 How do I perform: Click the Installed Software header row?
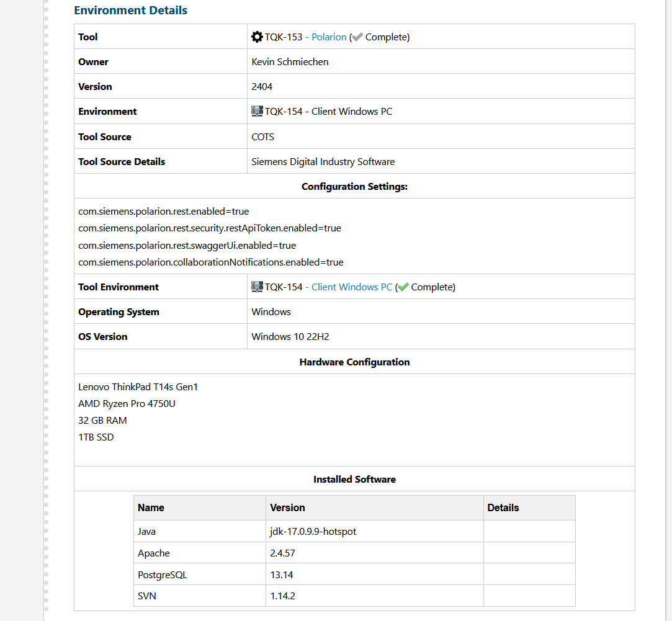point(354,479)
